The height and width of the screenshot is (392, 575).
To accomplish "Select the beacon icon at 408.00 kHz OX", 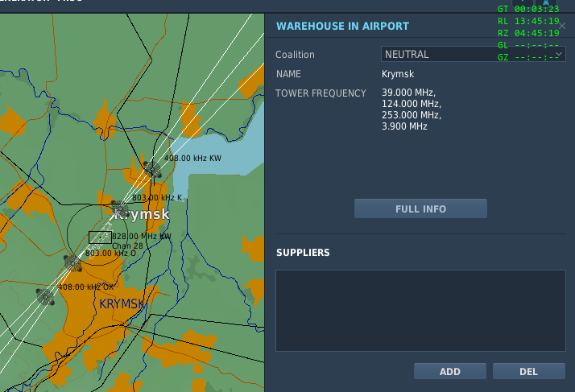I will coord(45,297).
